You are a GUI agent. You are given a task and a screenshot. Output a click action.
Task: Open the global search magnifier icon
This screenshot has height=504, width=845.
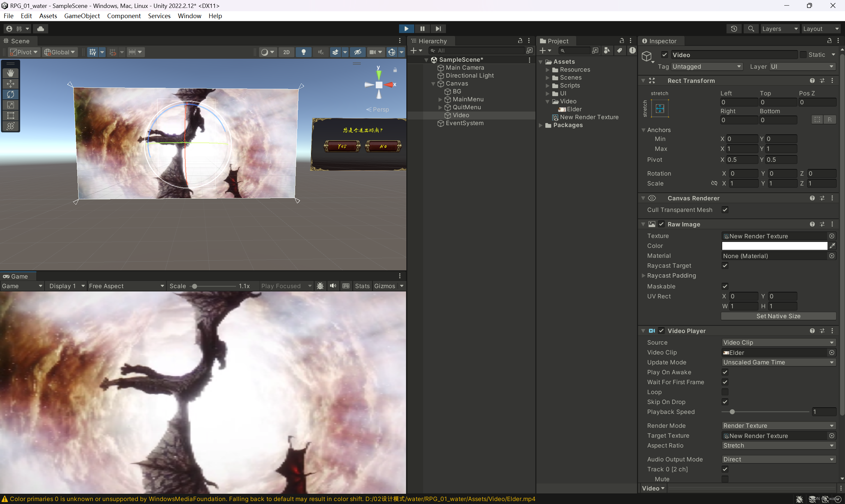(751, 29)
